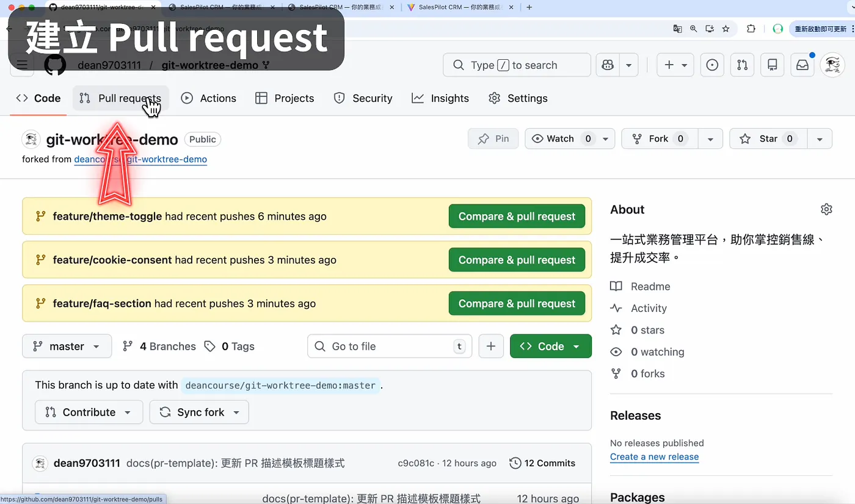Open the user avatar menu
The height and width of the screenshot is (504, 855).
click(832, 65)
